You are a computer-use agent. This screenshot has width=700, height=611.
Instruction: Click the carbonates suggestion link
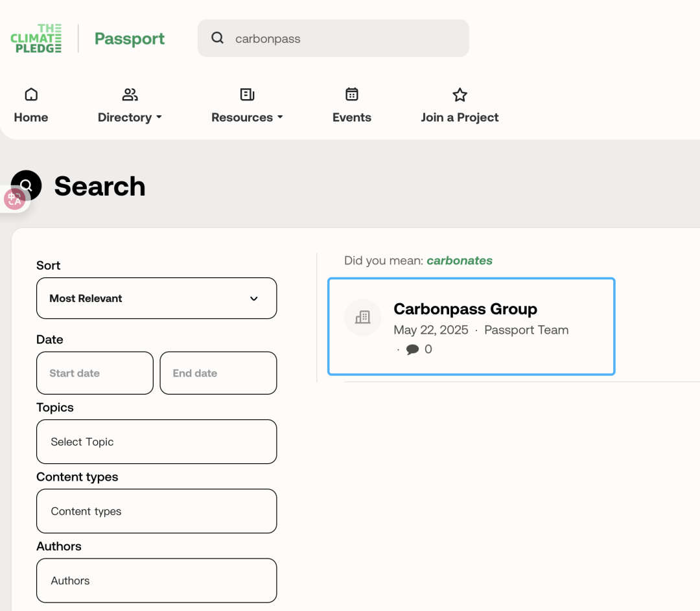[x=460, y=260]
